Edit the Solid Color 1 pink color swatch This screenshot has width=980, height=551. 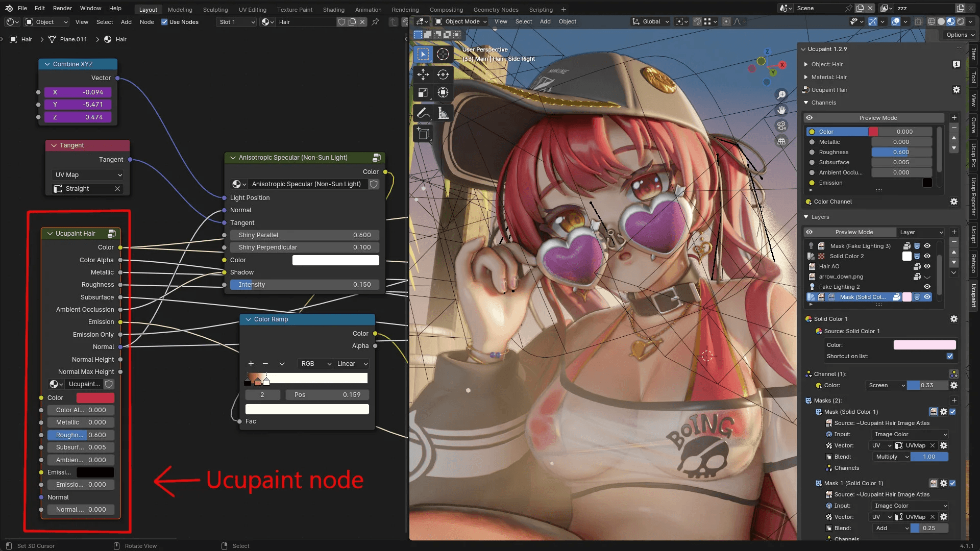(924, 344)
